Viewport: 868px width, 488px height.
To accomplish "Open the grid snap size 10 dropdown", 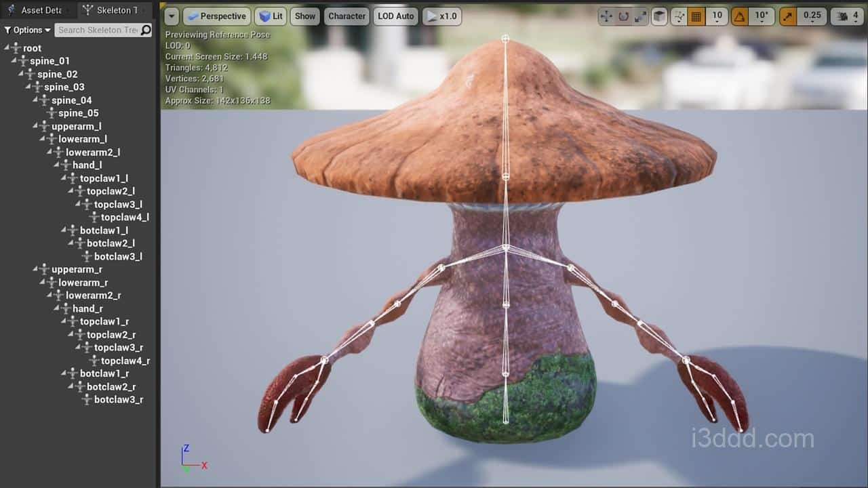I will coord(716,16).
